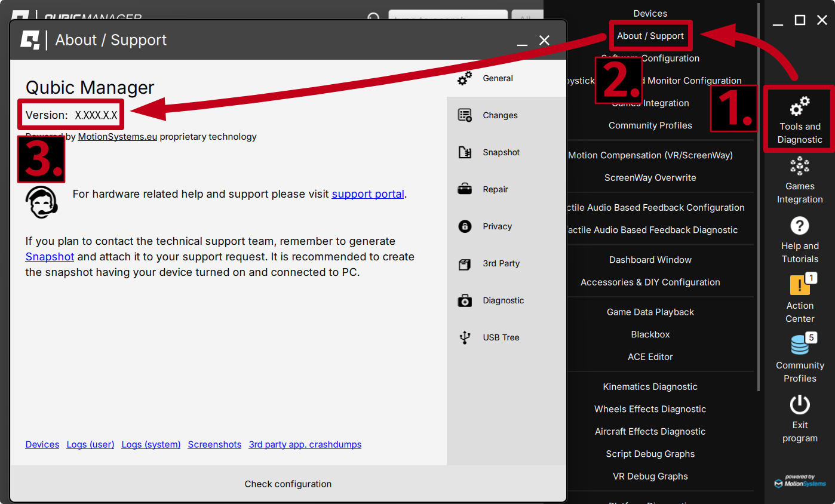Select the Repair toolbox tab

point(465,189)
